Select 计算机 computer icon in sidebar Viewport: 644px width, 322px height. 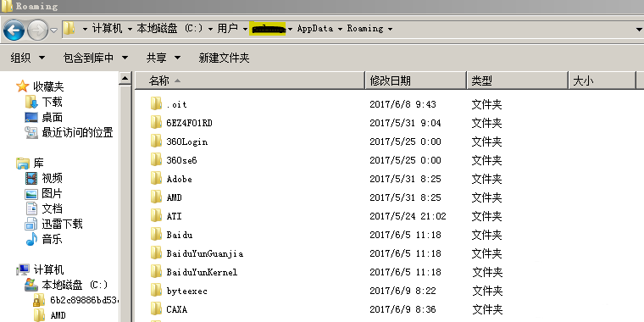pos(23,269)
